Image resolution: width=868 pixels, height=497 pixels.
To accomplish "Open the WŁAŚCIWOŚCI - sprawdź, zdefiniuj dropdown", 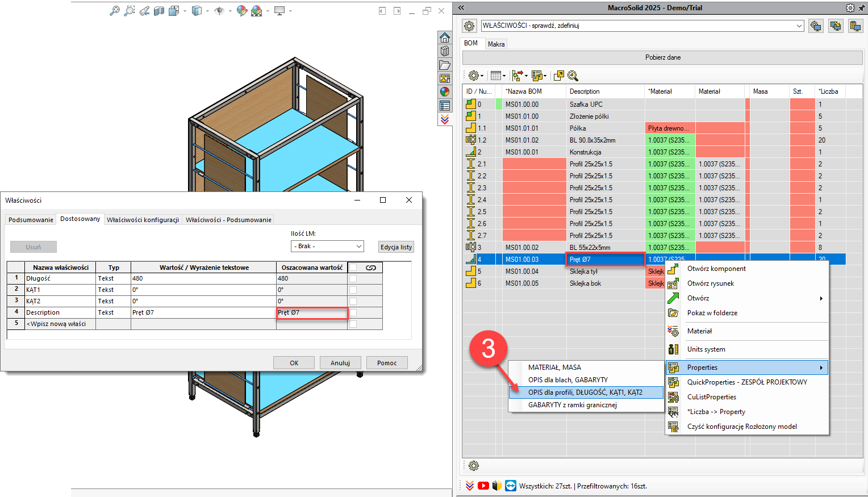I will tap(799, 26).
